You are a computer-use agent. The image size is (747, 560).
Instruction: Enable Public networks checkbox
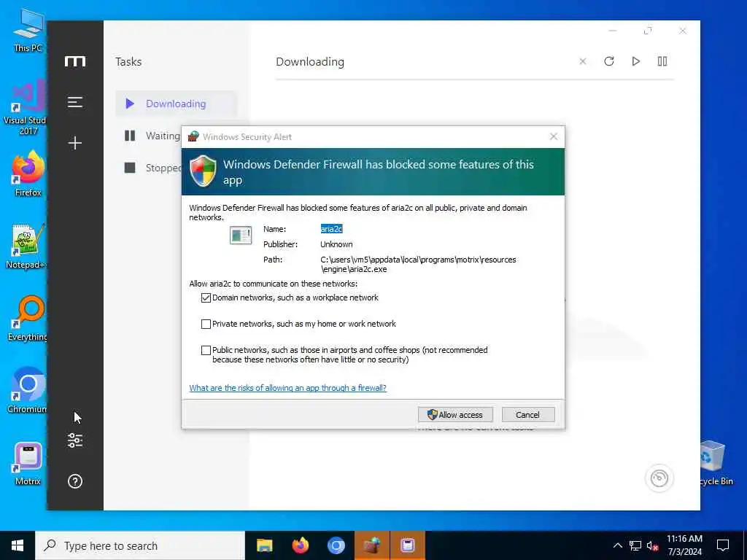206,351
